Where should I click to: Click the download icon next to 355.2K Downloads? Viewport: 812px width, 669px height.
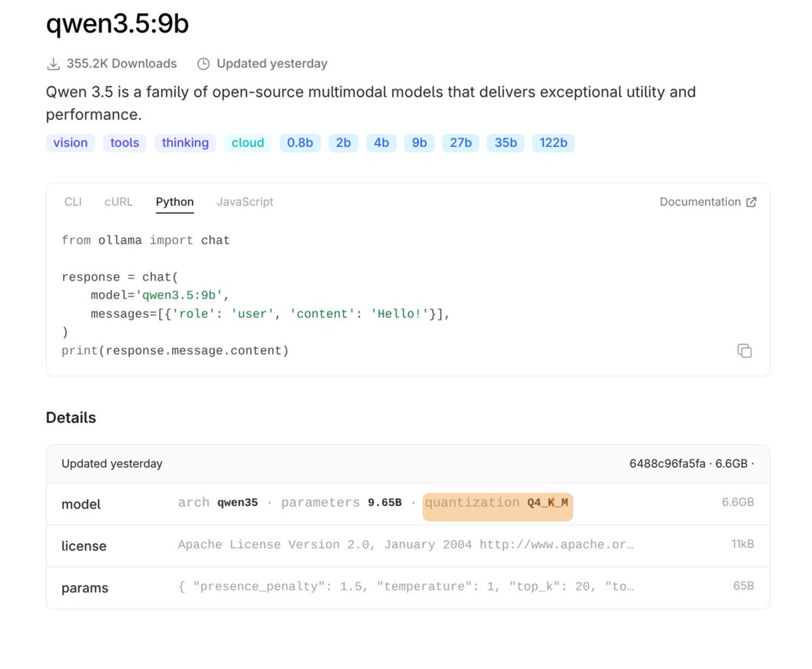click(x=53, y=64)
